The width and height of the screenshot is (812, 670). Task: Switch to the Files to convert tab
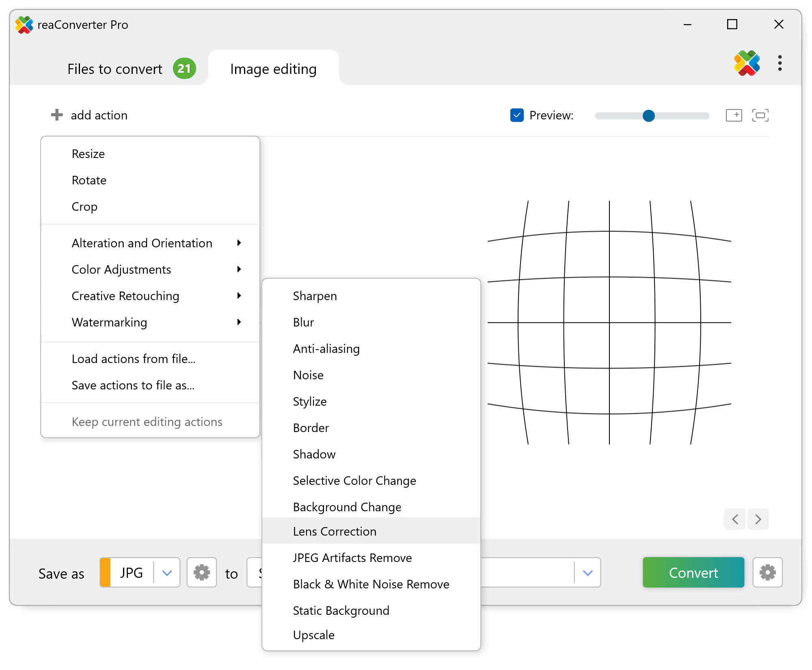coord(115,69)
